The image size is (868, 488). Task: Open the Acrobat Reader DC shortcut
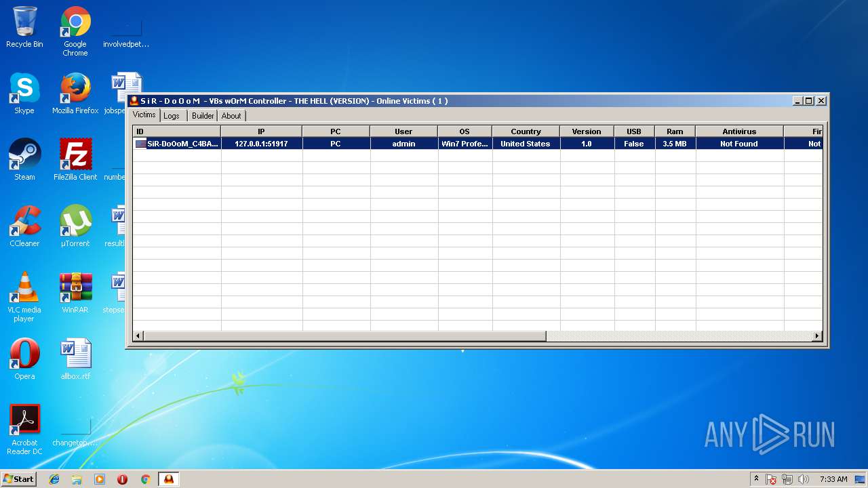(x=24, y=430)
